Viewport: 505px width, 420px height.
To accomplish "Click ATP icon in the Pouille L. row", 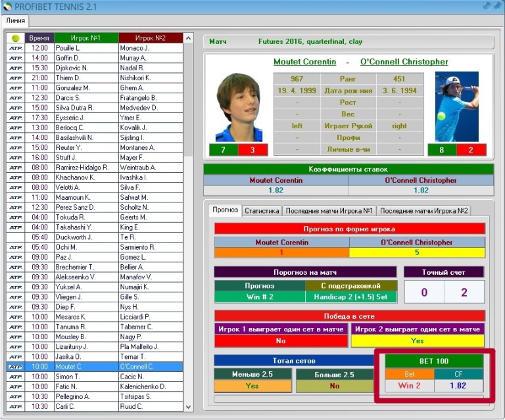I will click(x=15, y=48).
